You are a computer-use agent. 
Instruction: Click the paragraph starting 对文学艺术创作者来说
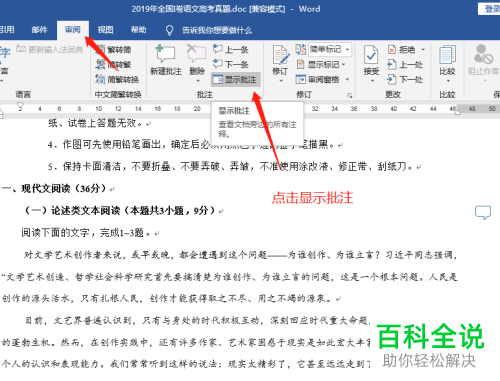coord(229,277)
